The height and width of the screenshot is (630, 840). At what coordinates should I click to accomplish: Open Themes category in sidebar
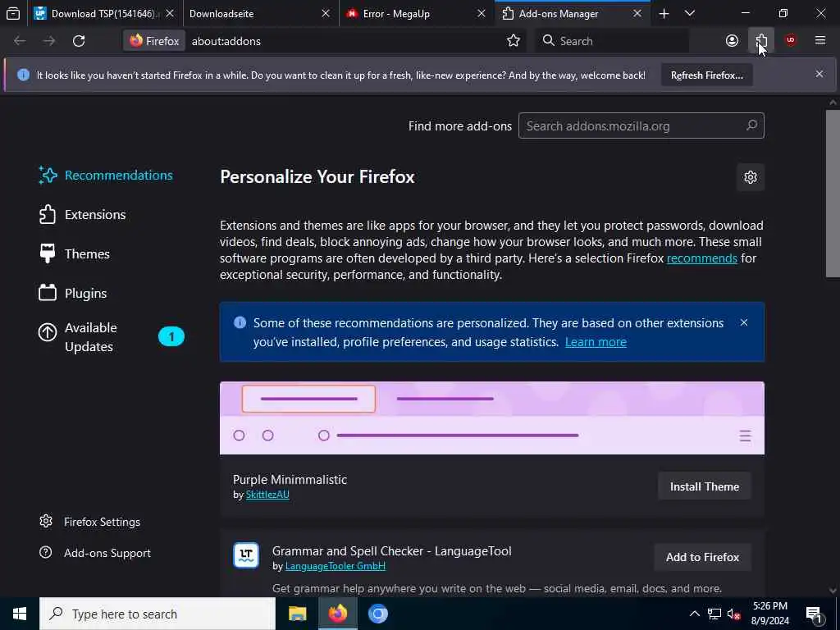75,254
